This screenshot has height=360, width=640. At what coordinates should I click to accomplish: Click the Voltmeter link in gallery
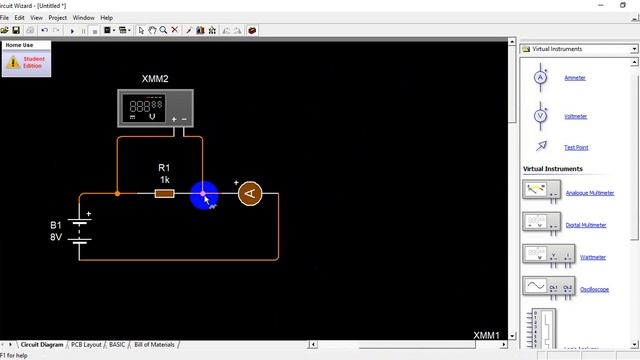(576, 116)
